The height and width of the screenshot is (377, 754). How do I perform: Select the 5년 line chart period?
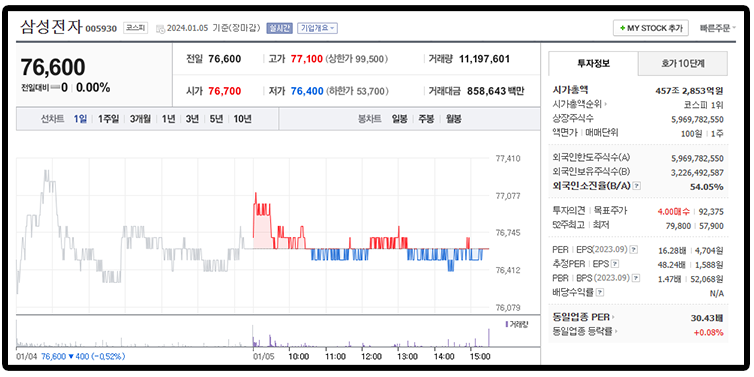tap(216, 119)
